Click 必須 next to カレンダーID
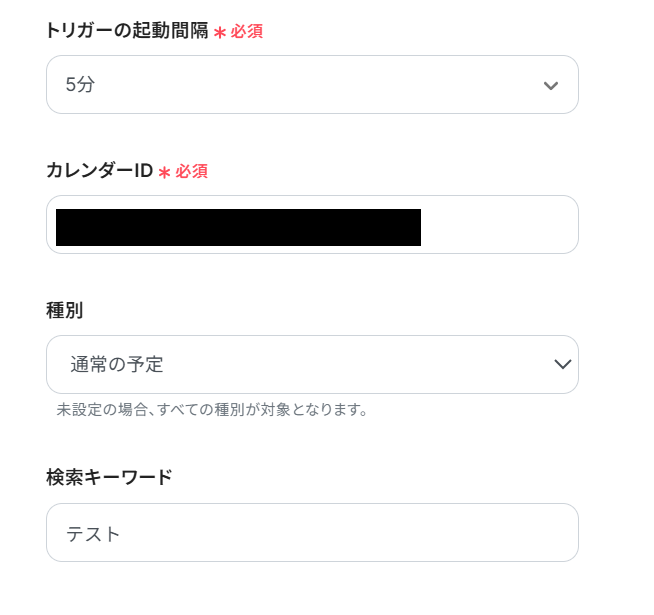The image size is (654, 615). pos(192,172)
